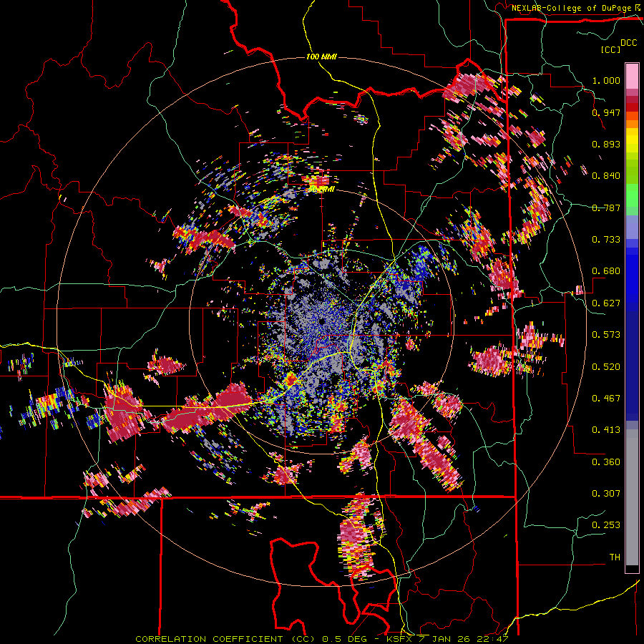Click the 0.627 legend value

pyautogui.click(x=606, y=303)
